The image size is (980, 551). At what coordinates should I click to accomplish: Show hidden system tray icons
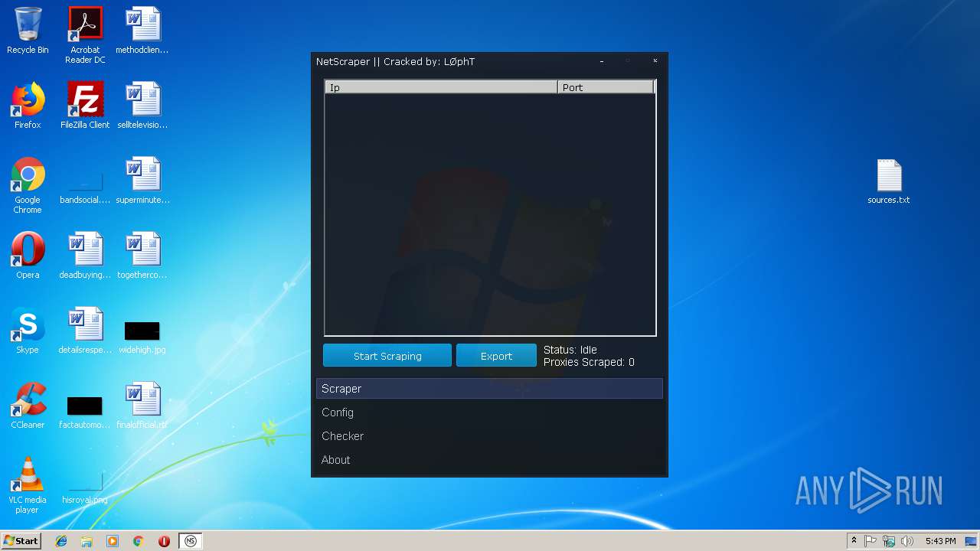click(x=854, y=541)
